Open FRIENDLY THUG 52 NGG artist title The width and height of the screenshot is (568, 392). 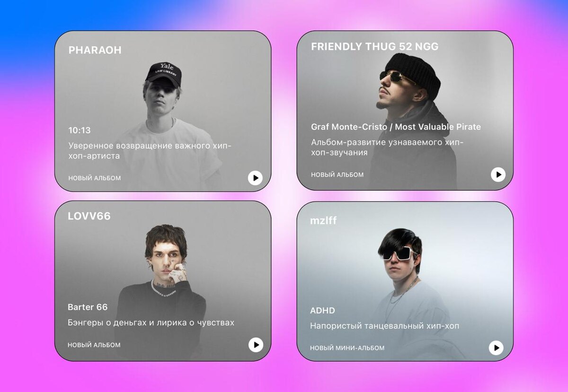375,46
